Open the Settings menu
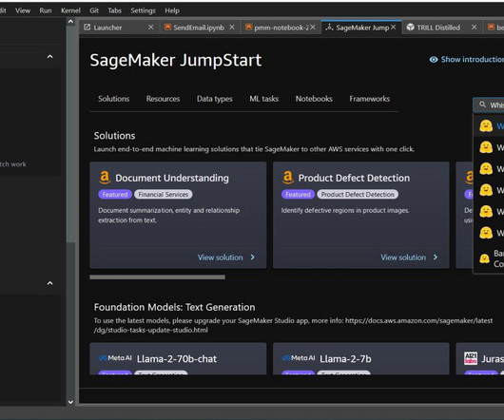 143,10
